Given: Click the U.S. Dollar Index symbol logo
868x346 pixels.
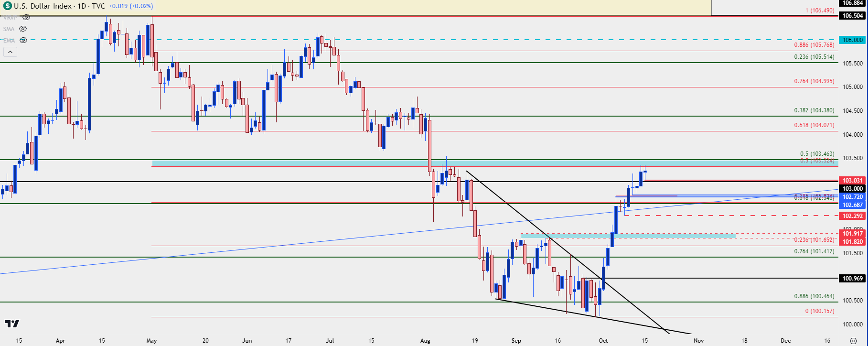Looking at the screenshot, I should coord(7,6).
